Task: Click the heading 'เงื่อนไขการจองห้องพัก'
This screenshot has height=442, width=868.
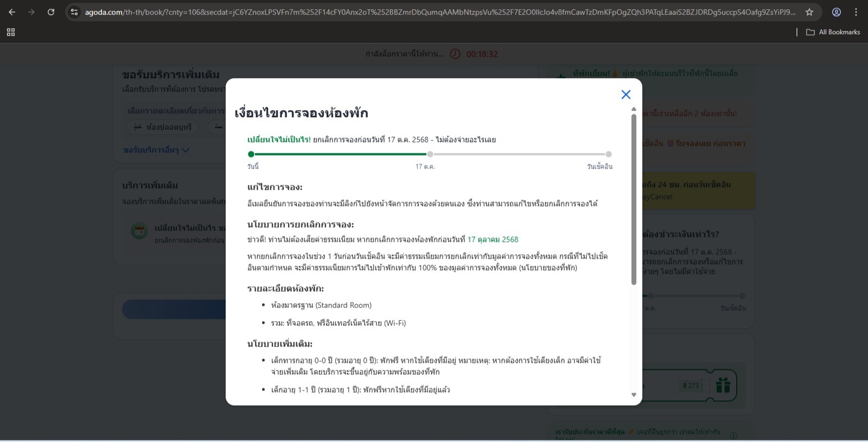Action: 301,113
